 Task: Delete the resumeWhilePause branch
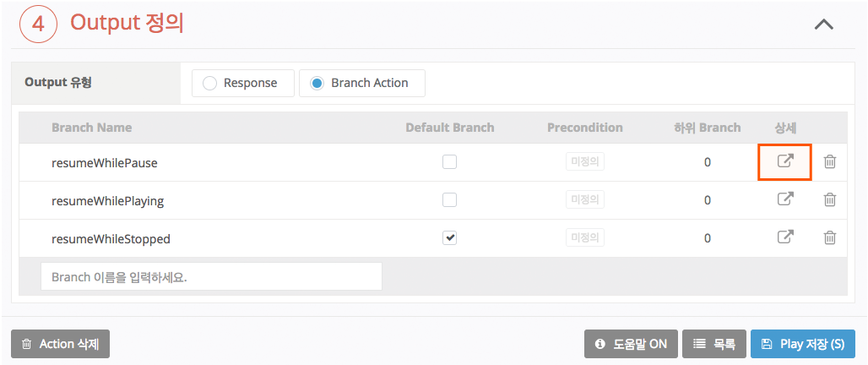[830, 161]
